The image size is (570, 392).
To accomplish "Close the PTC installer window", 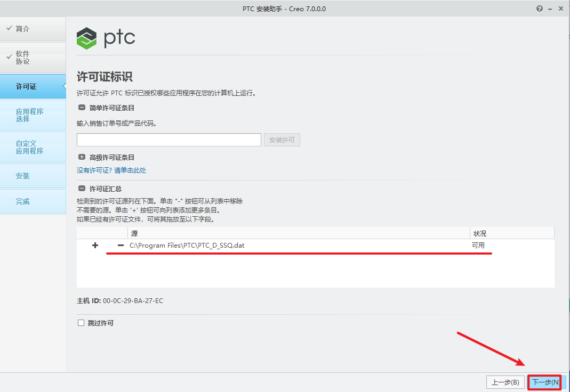I will tap(561, 9).
